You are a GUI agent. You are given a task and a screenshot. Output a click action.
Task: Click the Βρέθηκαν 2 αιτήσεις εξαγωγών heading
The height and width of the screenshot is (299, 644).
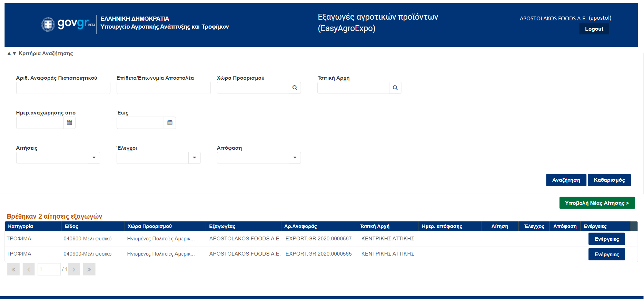(55, 216)
